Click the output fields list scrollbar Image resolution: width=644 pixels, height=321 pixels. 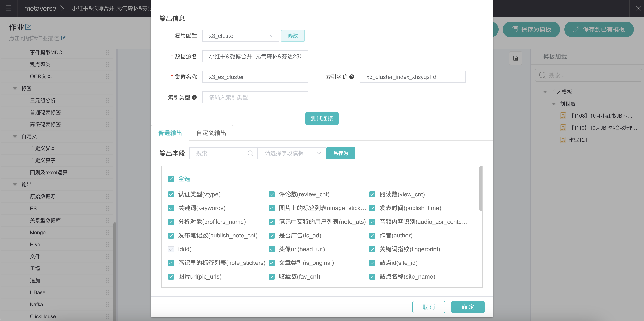(481, 188)
